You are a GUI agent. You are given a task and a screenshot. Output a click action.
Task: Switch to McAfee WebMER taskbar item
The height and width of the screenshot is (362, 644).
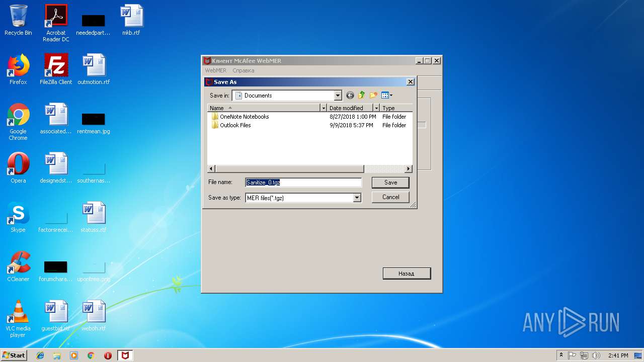coord(125,355)
